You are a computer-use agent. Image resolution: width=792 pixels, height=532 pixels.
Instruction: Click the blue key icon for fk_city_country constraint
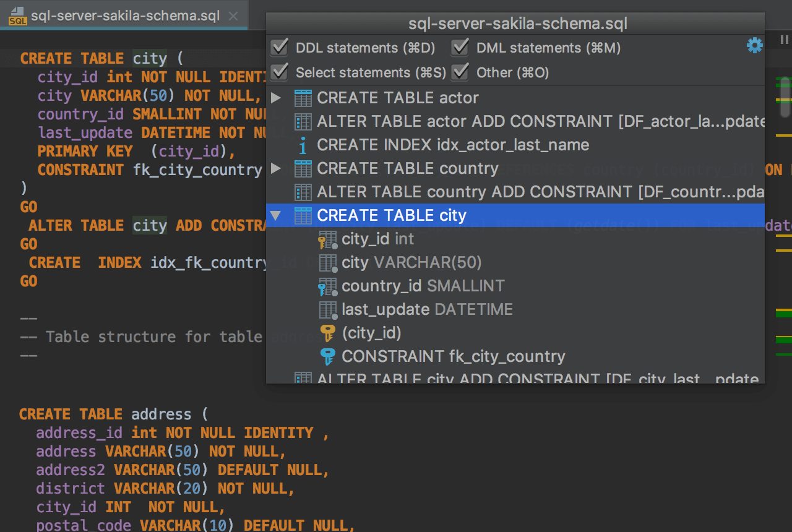coord(327,357)
